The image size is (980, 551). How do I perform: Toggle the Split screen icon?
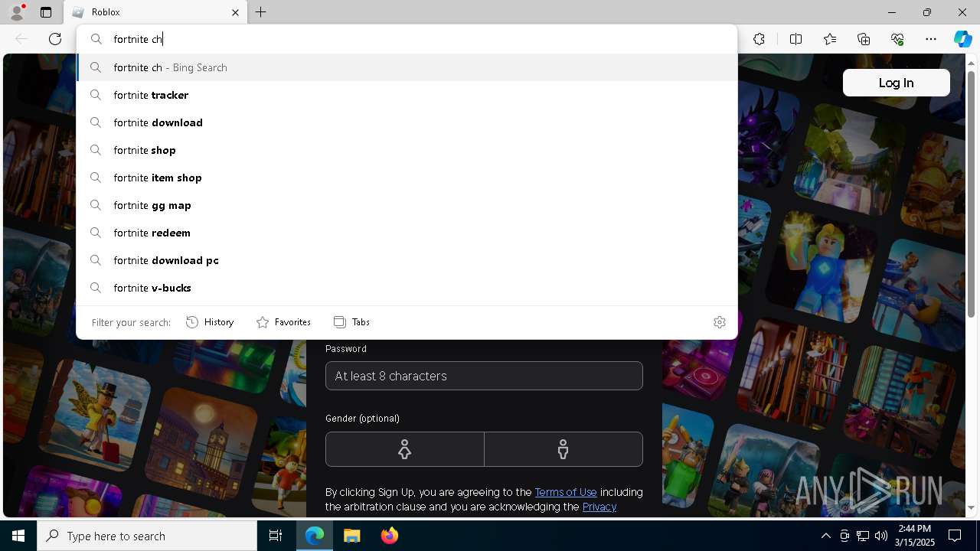(x=795, y=39)
